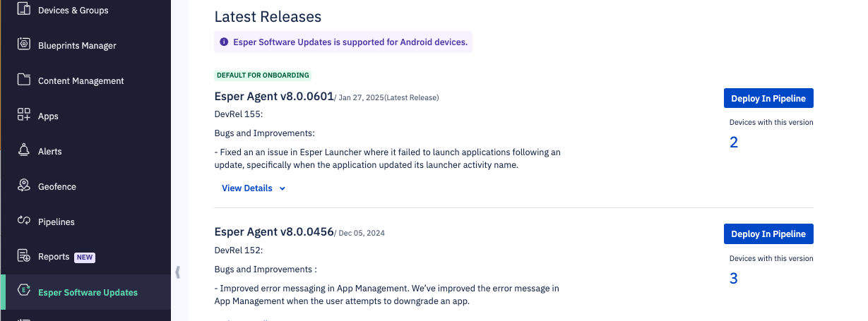Image resolution: width=868 pixels, height=321 pixels.
Task: Click the Esper Agent v8.0.0456 title
Action: click(273, 232)
